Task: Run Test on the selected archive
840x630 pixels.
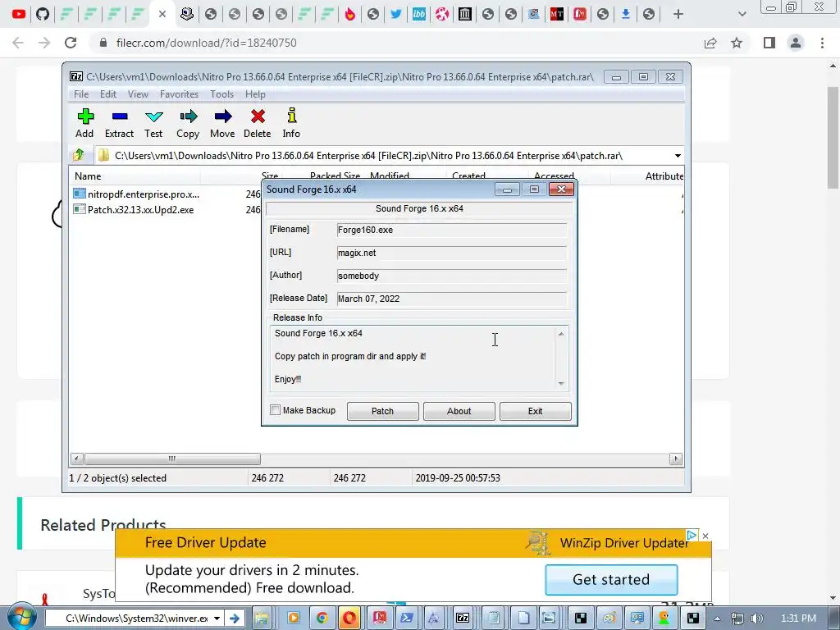Action: 153,123
